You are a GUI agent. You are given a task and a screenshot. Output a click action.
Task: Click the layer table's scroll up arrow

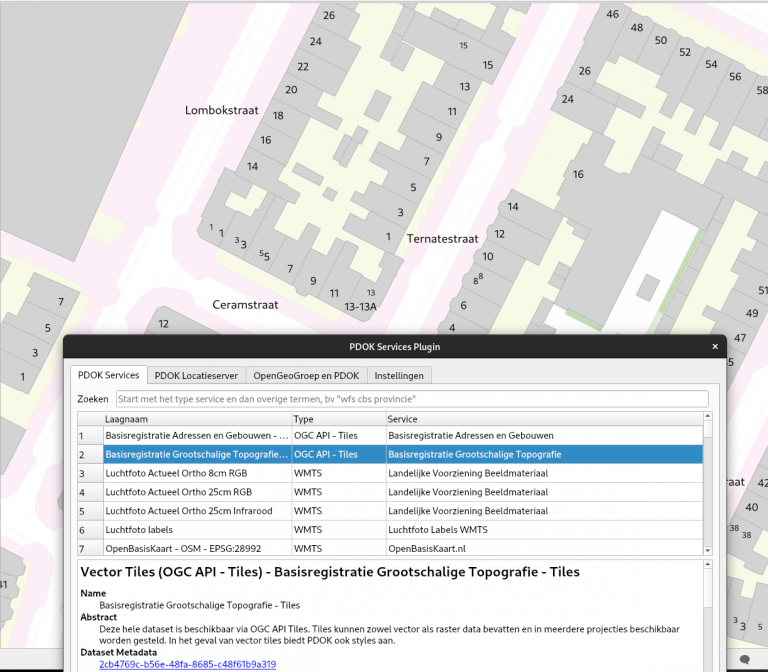coord(707,416)
